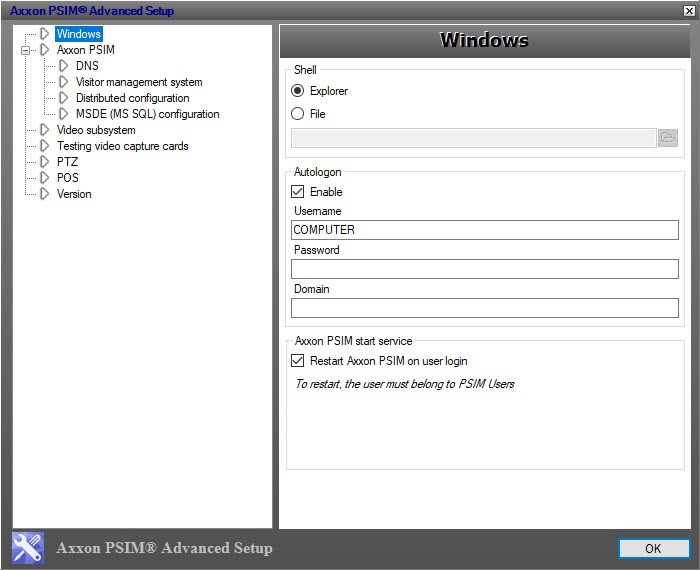Open the DNS settings page

pos(87,66)
